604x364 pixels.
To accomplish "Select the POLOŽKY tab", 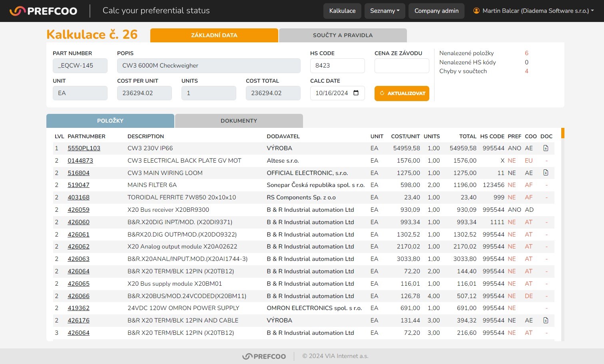I will click(110, 121).
